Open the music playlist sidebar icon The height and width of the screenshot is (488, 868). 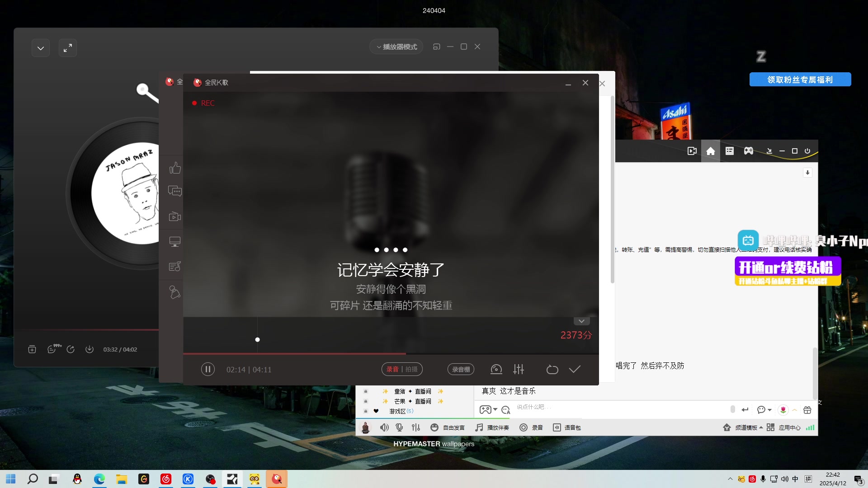coord(175,267)
